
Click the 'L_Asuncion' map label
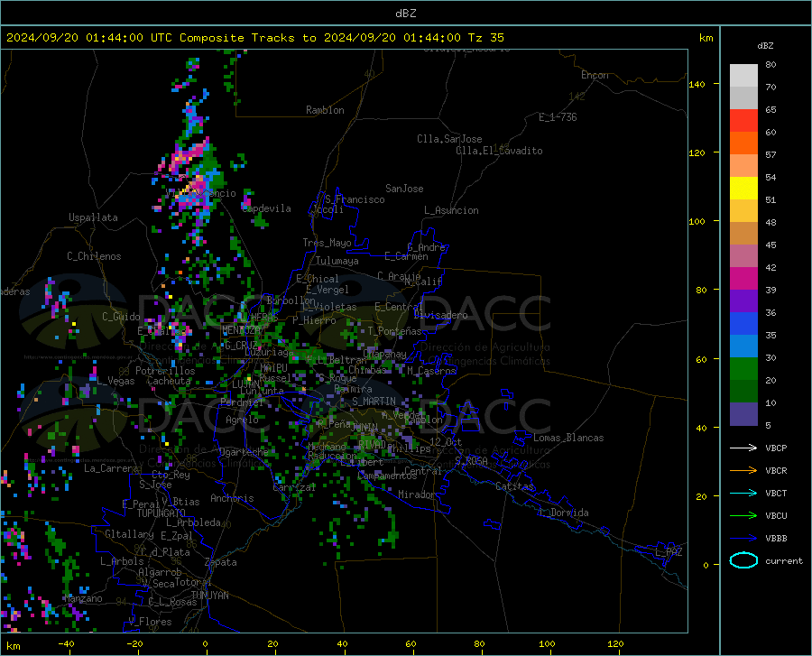pyautogui.click(x=451, y=210)
